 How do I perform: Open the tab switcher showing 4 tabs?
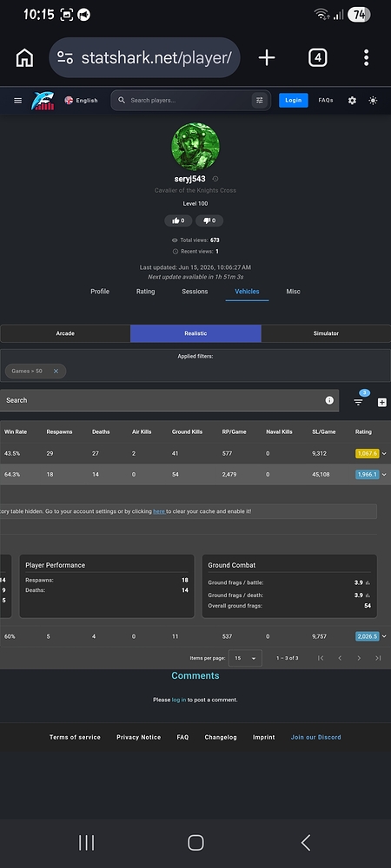coord(317,57)
